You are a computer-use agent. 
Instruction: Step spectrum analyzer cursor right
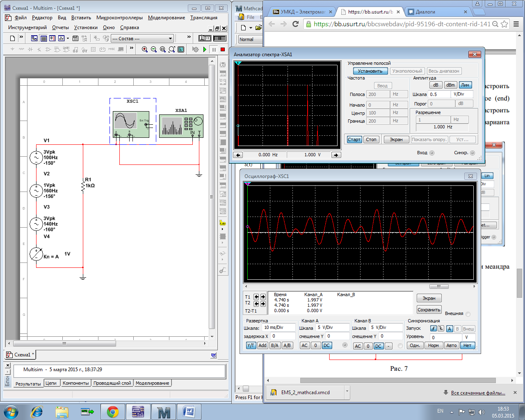pyautogui.click(x=336, y=155)
